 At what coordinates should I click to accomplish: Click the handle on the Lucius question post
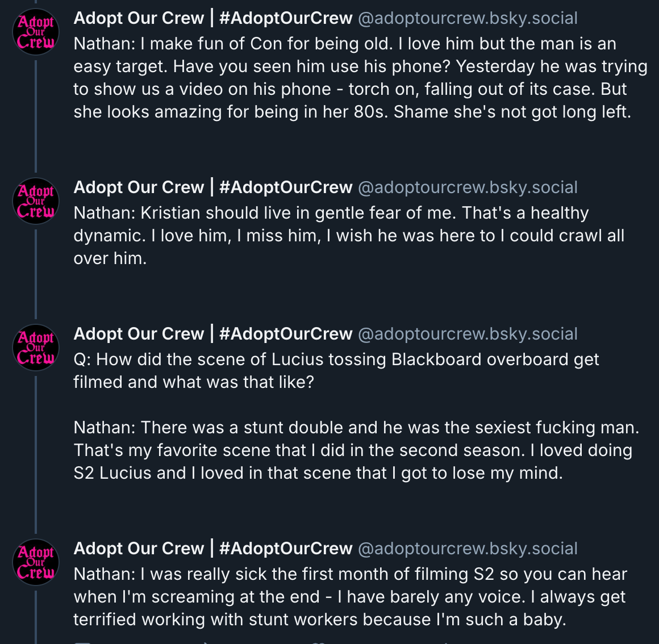click(x=468, y=334)
